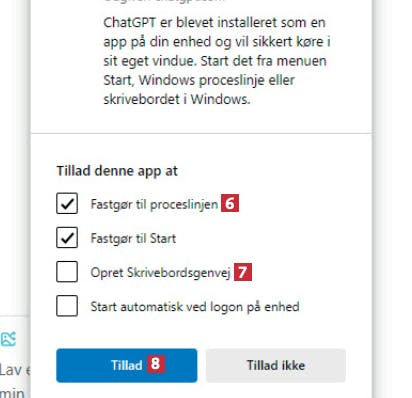Click Start automatisk ved logon på enhed text
412x398 pixels.
tap(195, 307)
